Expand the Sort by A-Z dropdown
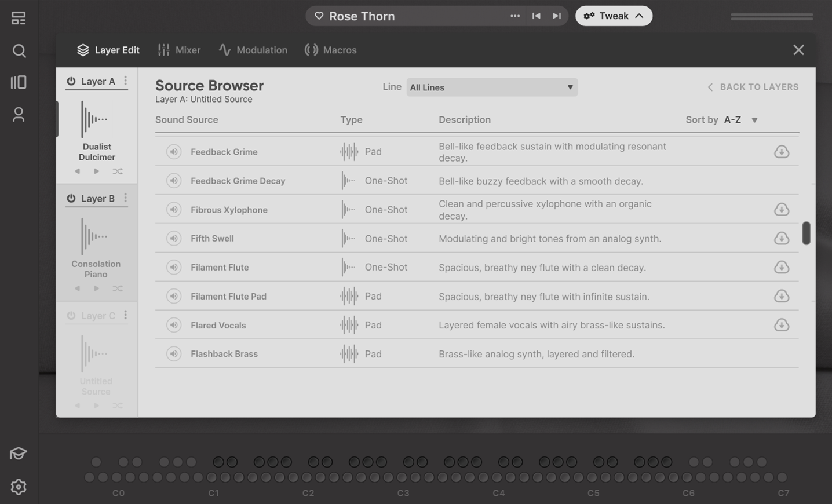The width and height of the screenshot is (832, 504). [740, 120]
